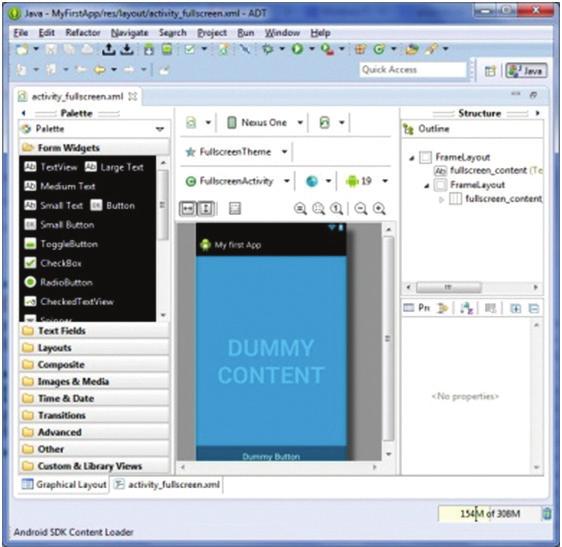Open the File menu
Image resolution: width=562 pixels, height=547 pixels.
tap(21, 33)
